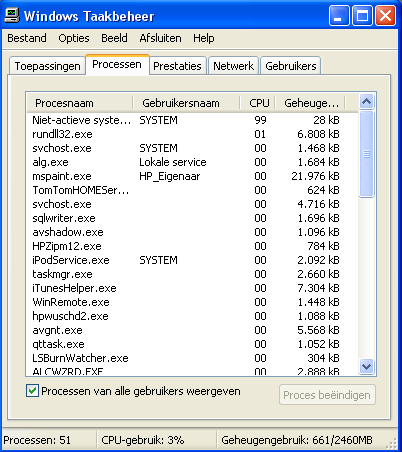Select the taskmgr.exe process
This screenshot has width=402, height=452.
[x=192, y=274]
